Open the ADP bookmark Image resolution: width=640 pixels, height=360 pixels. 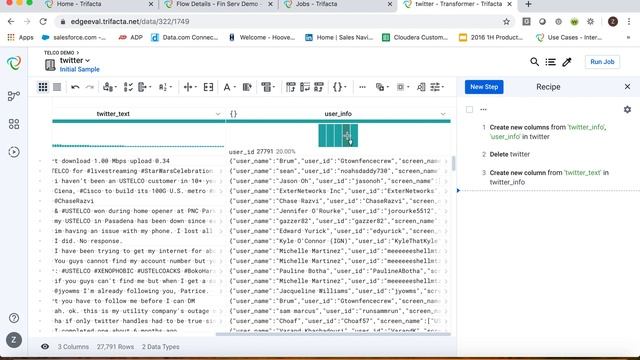(x=130, y=38)
